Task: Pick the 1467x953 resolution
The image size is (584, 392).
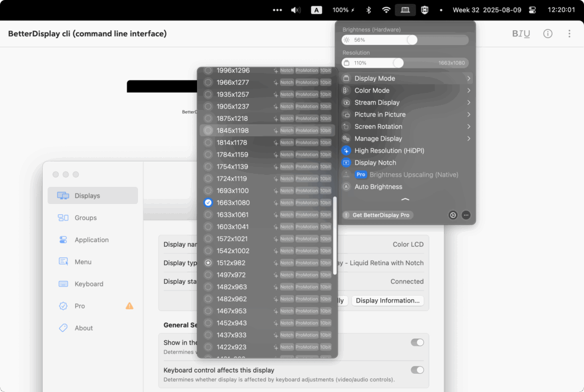Action: (267, 311)
